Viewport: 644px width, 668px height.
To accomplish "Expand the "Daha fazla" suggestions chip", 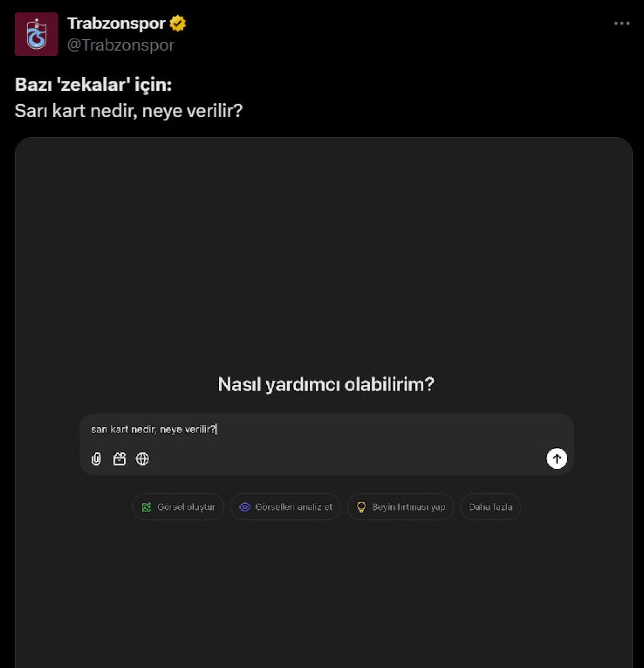I will 491,507.
